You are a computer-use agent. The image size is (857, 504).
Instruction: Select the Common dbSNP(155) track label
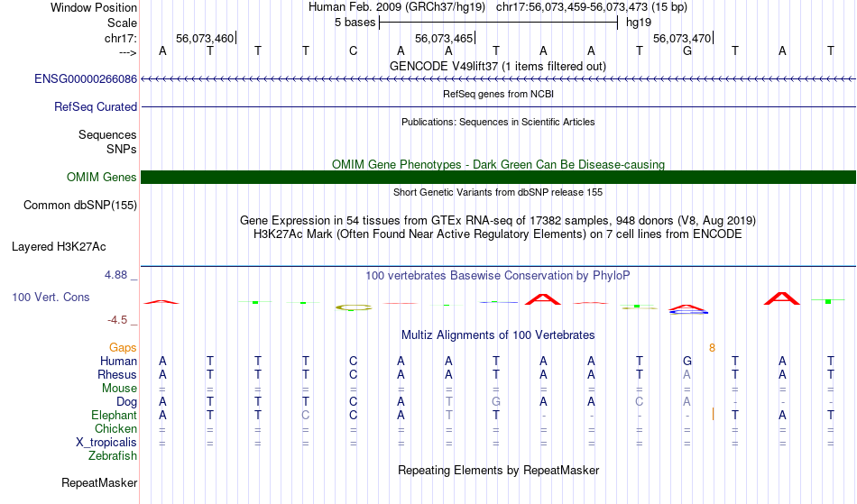tap(79, 206)
